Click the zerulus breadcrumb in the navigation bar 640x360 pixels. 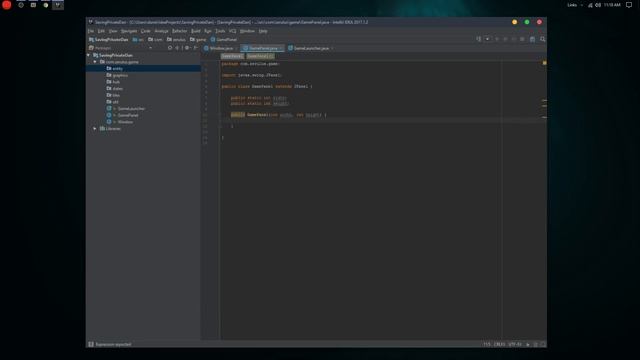(176, 40)
